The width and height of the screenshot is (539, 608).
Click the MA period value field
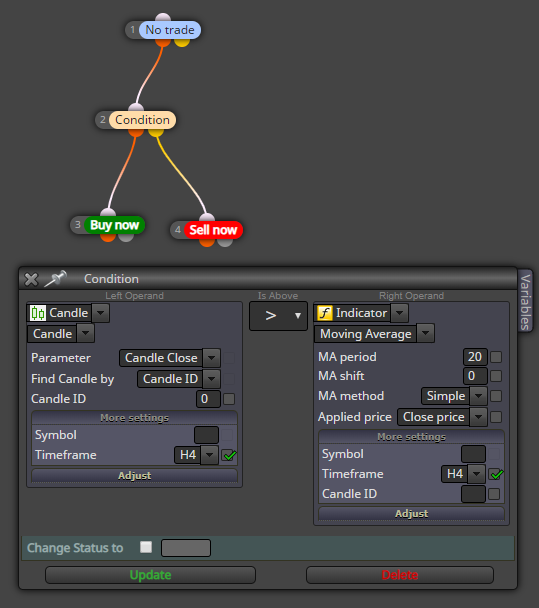tap(475, 357)
